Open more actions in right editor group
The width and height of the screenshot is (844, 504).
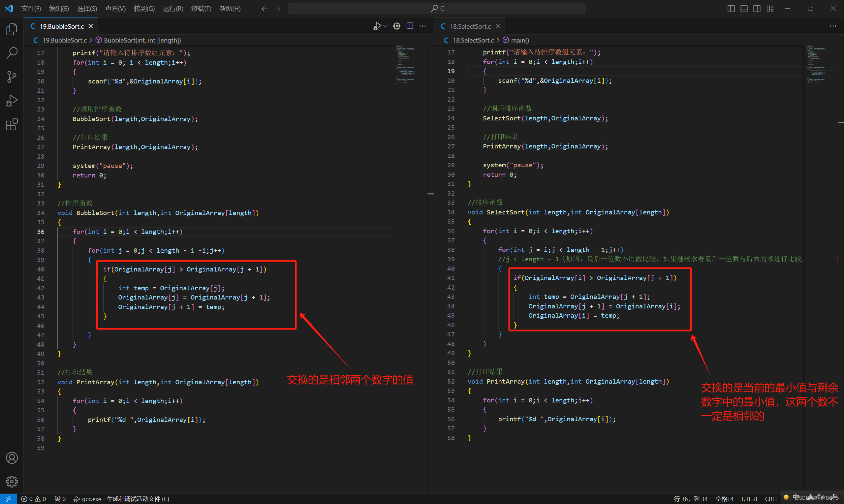tap(833, 26)
